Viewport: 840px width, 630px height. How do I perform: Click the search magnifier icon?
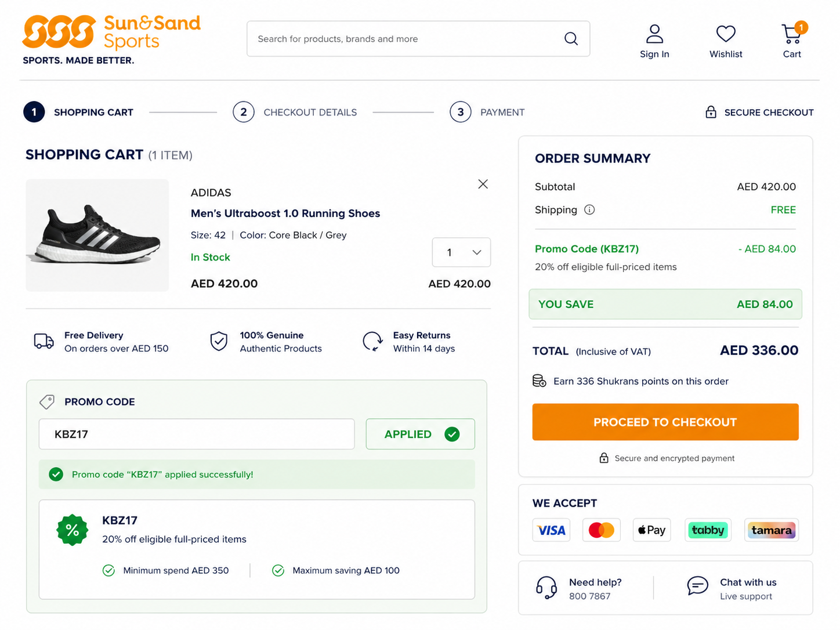[571, 39]
